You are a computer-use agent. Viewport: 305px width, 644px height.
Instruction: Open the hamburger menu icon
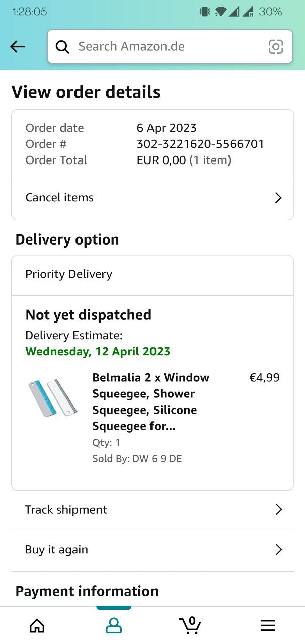(268, 625)
